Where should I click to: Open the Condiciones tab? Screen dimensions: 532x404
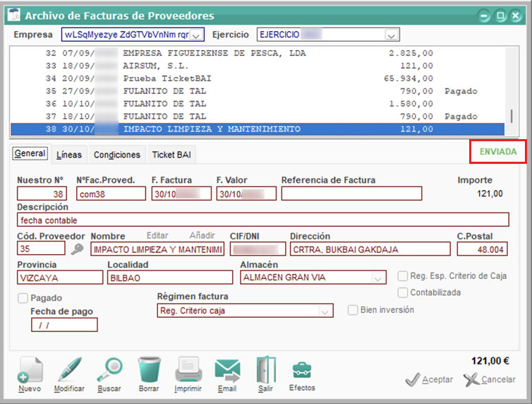click(x=117, y=155)
